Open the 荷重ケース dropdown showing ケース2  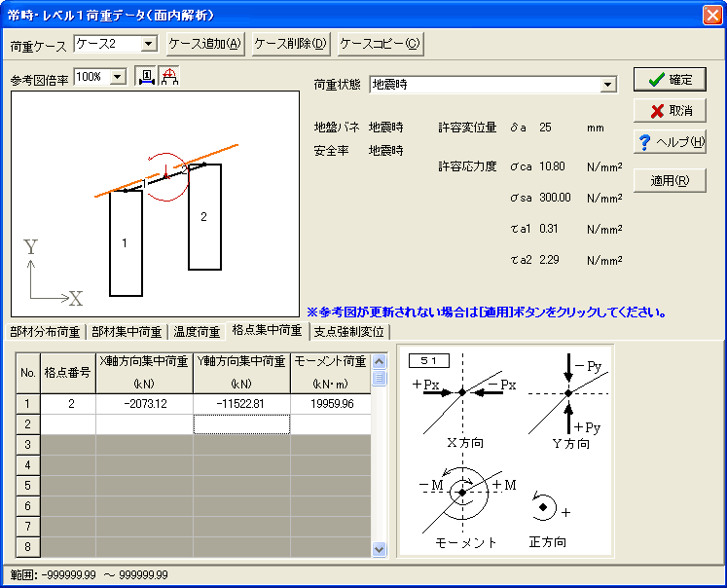tap(148, 44)
